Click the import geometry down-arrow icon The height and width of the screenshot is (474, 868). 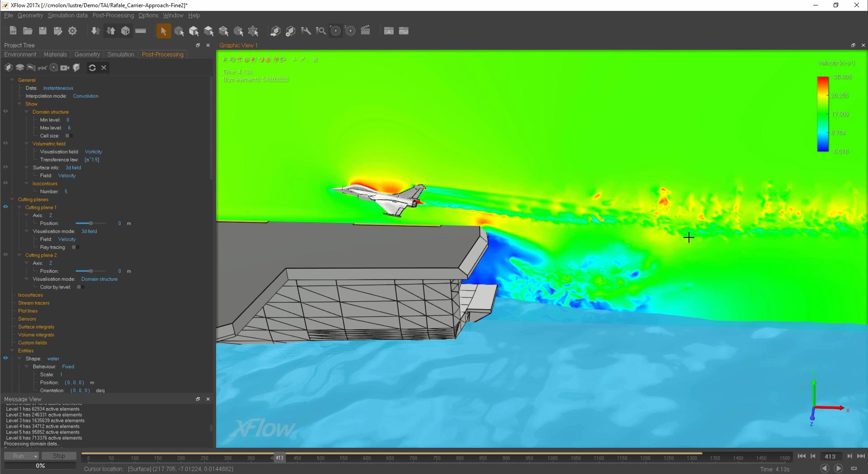[x=95, y=31]
